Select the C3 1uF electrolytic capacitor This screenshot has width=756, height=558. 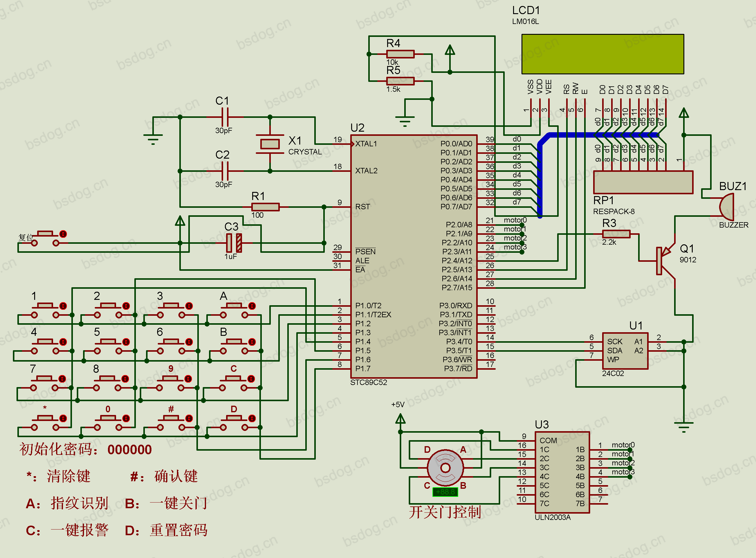point(234,243)
